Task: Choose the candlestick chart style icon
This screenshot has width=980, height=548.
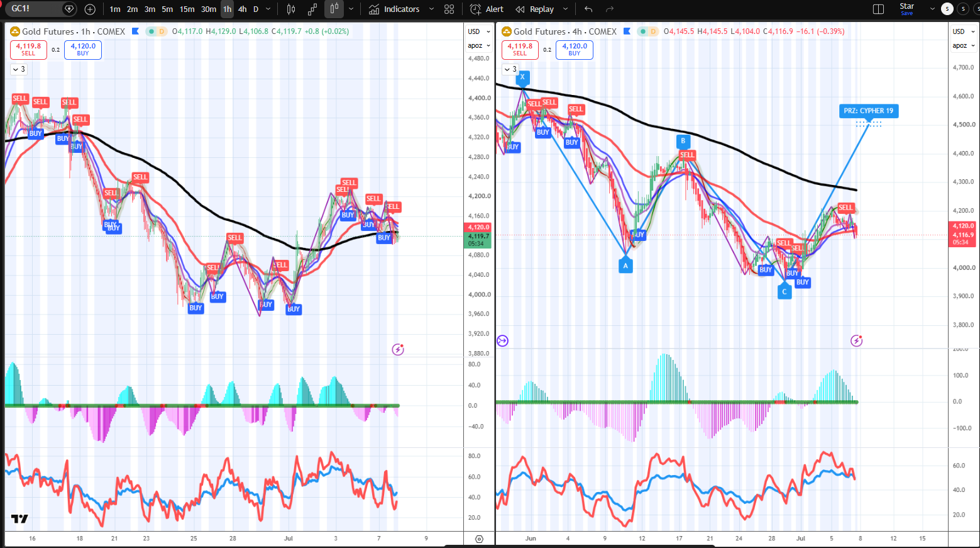Action: point(291,9)
